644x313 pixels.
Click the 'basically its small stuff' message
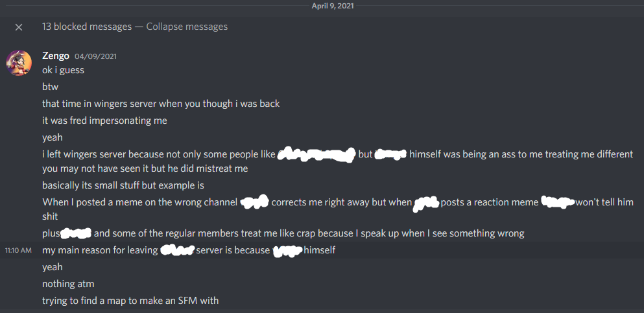click(123, 185)
